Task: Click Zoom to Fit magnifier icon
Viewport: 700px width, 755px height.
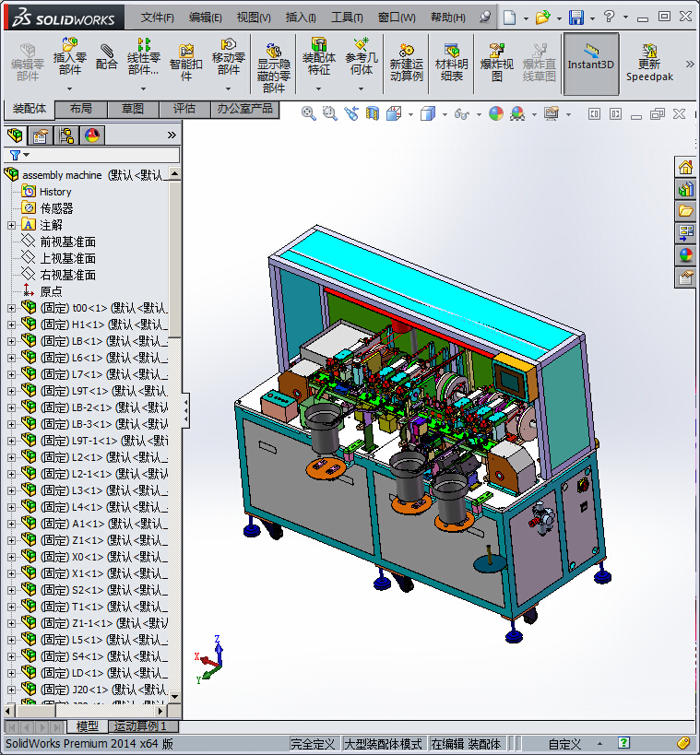Action: click(x=308, y=113)
